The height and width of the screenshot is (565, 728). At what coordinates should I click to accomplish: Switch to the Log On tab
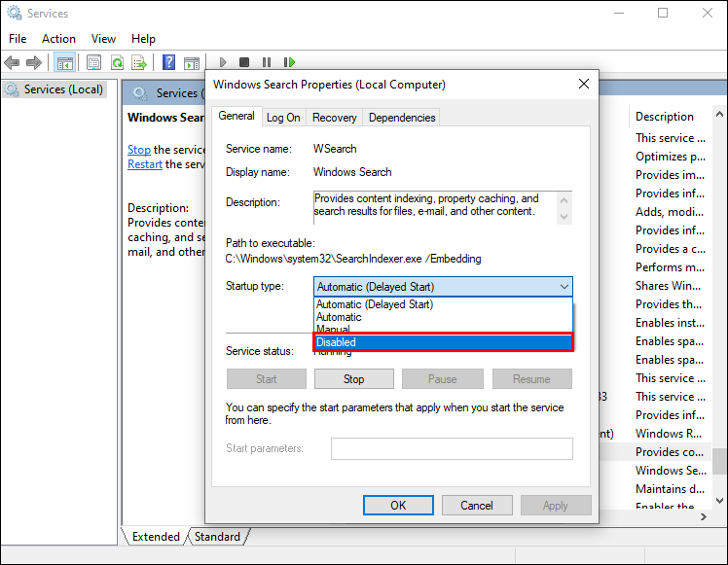(283, 118)
